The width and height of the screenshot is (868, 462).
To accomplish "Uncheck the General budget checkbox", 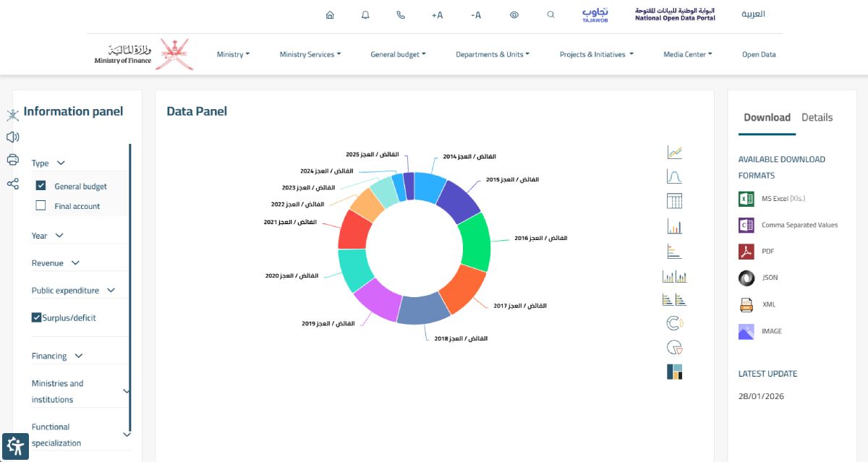I will point(41,186).
